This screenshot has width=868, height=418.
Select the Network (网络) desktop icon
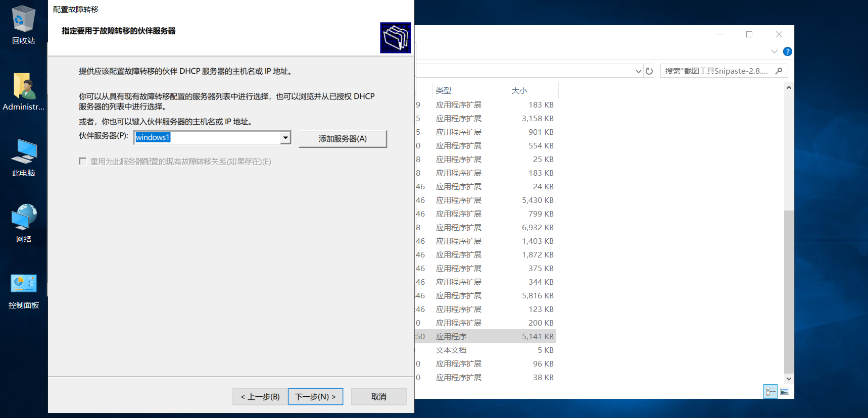(23, 223)
